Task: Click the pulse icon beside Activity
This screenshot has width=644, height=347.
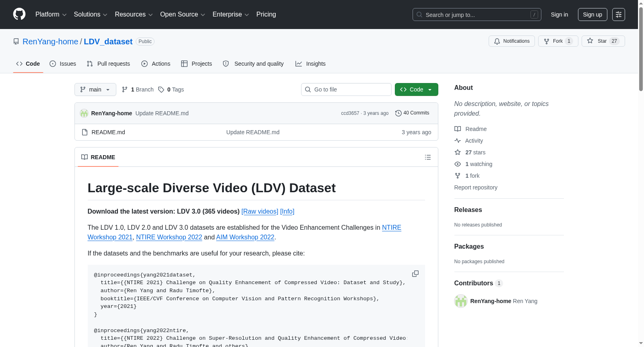Action: [x=458, y=141]
